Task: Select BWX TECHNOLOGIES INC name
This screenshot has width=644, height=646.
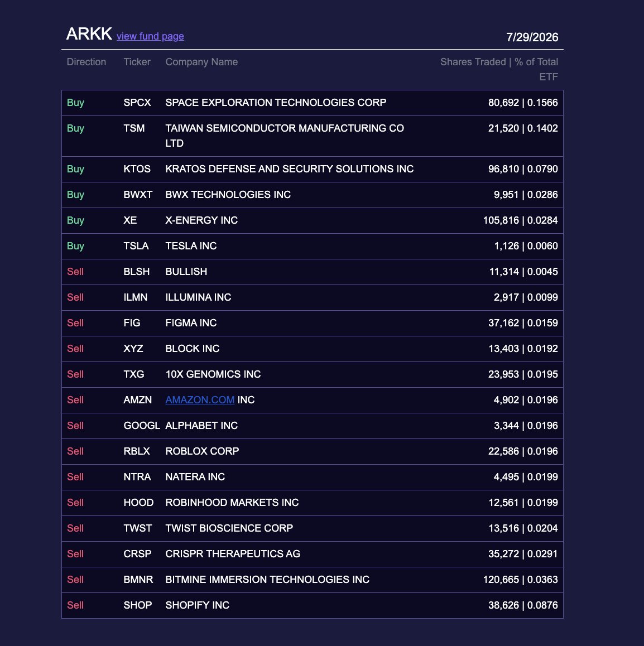Action: pyautogui.click(x=228, y=195)
